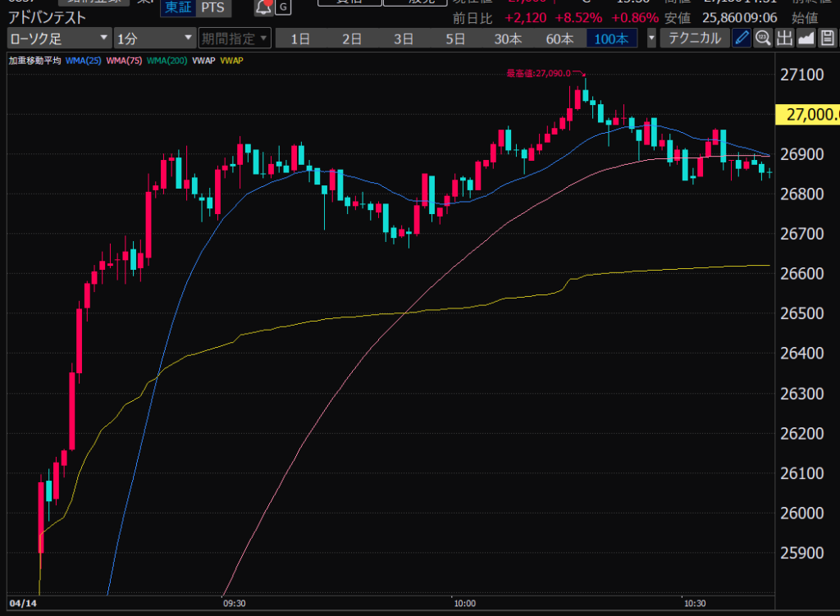Click the WMA(25) blue legend label
Image resolution: width=840 pixels, height=616 pixels.
point(83,60)
